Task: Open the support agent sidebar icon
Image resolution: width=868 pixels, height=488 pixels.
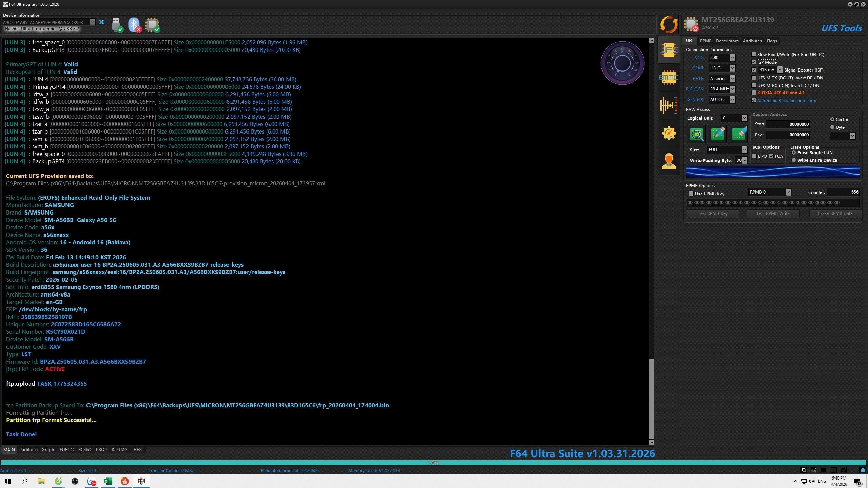Action: pos(669,161)
